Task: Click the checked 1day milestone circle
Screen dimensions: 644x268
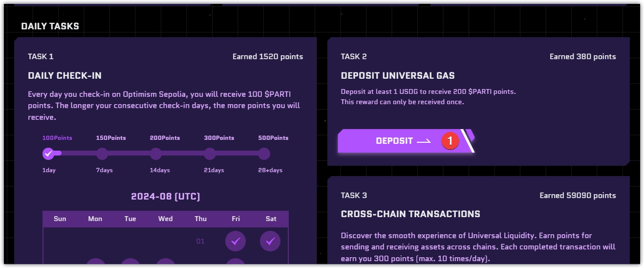Action: [48, 154]
